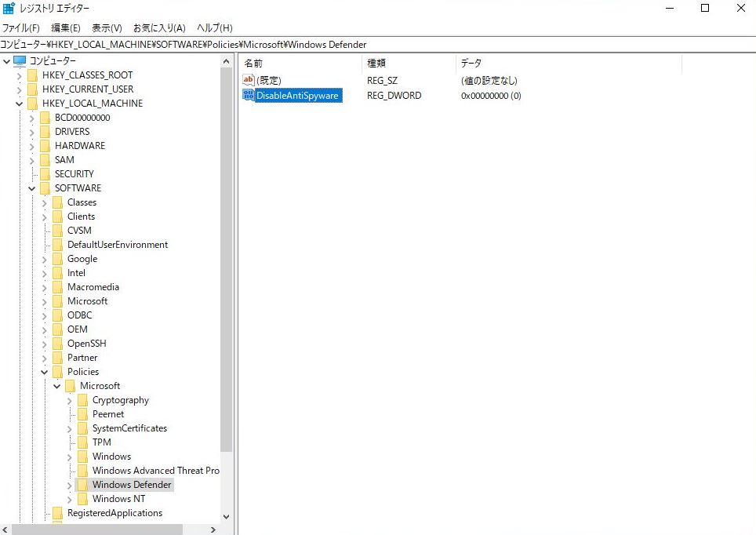The width and height of the screenshot is (756, 535).
Task: Click the HARDWARE folder icon
Action: pyautogui.click(x=45, y=146)
